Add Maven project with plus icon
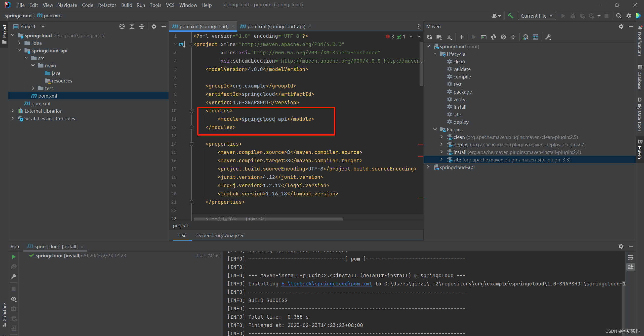 461,37
